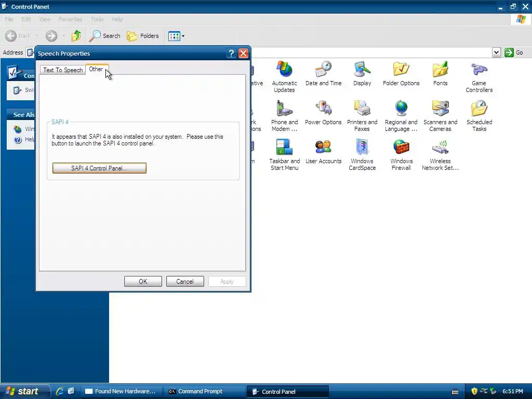Click the Back toolbar button

point(18,36)
